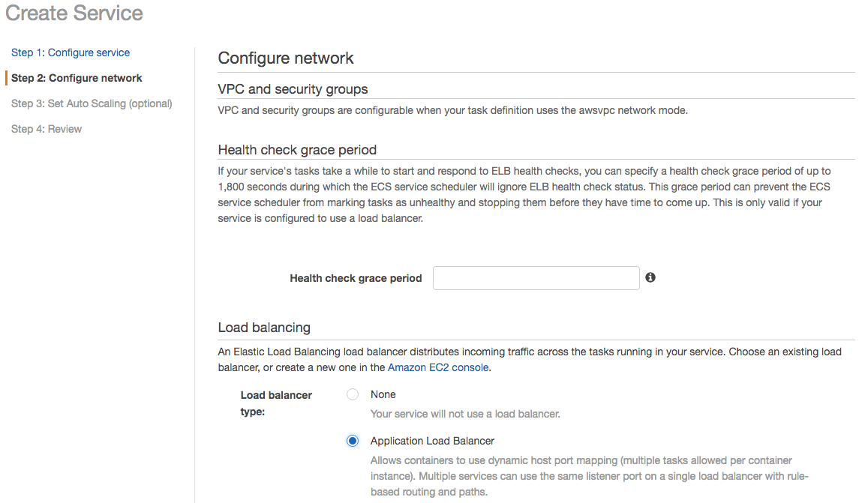
Task: Click the Health check grace period section heading
Action: 297,150
